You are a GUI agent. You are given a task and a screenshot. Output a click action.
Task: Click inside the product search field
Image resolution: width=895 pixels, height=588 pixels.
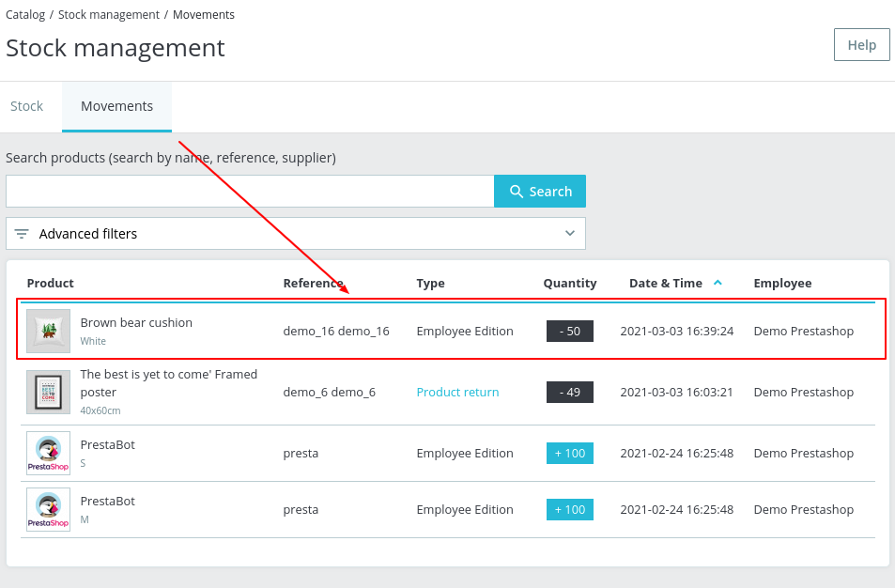tap(249, 191)
